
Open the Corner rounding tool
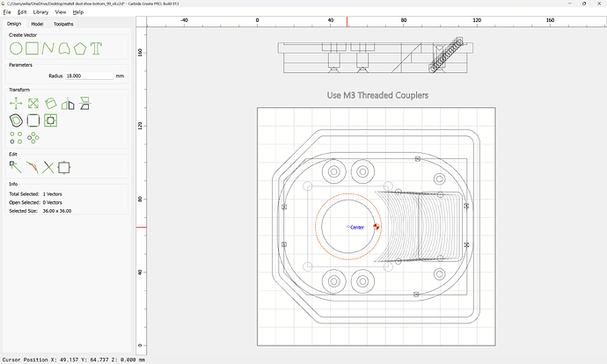pyautogui.click(x=33, y=120)
